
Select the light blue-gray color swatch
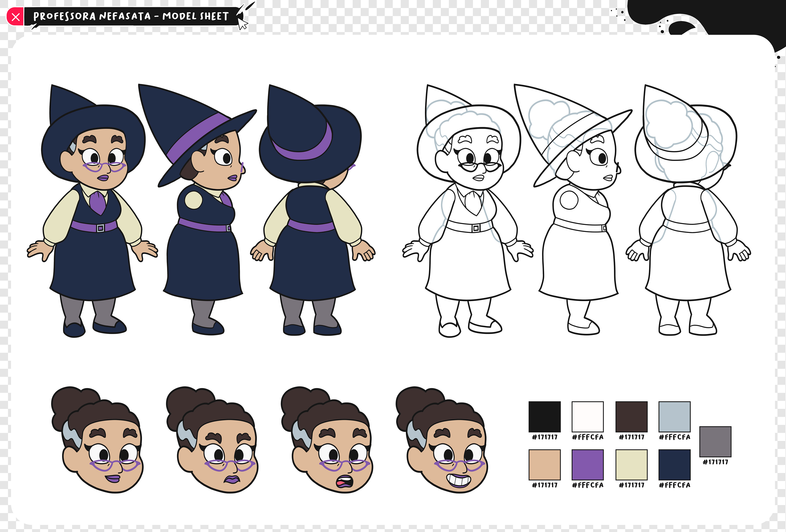674,417
